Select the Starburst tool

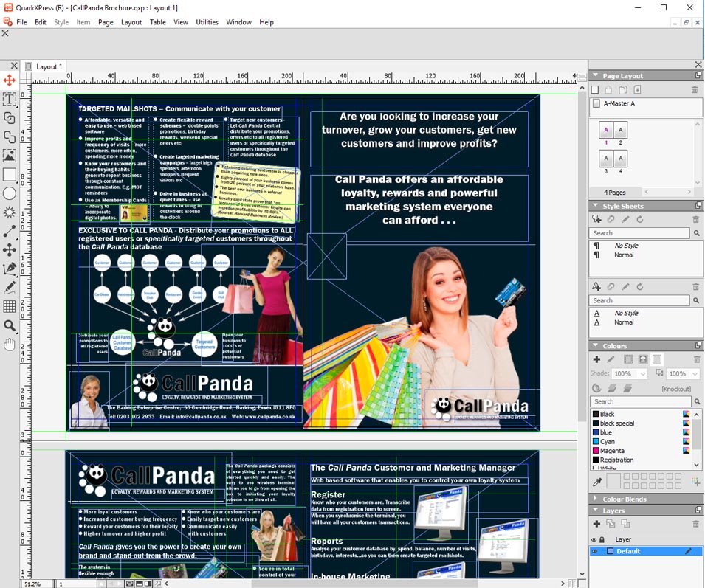10,212
